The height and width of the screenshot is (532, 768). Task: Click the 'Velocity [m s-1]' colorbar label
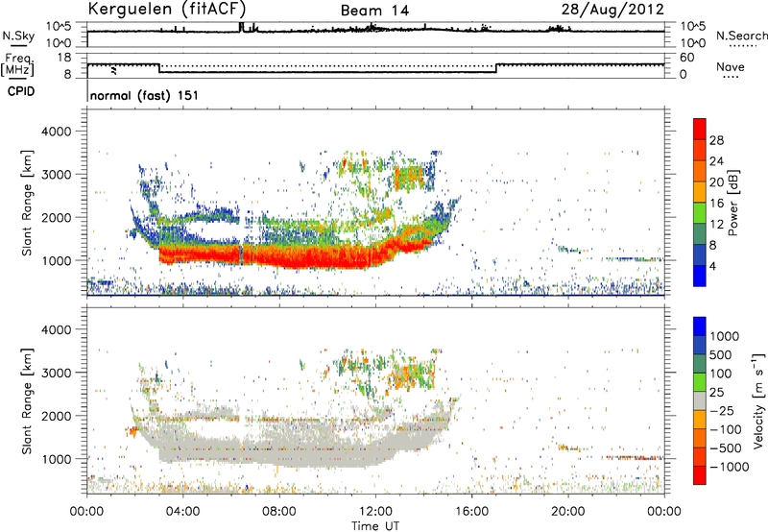pos(758,400)
